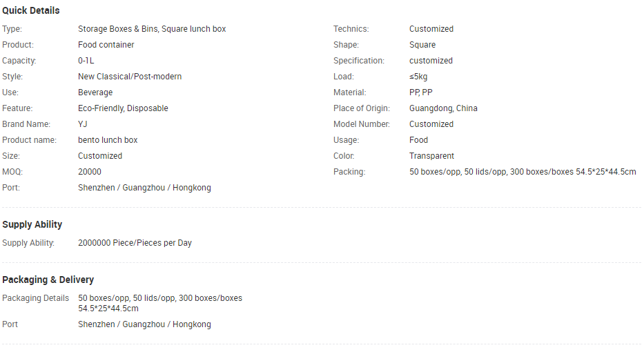
Task: Click the Supply Ability section heading
Action: click(32, 224)
